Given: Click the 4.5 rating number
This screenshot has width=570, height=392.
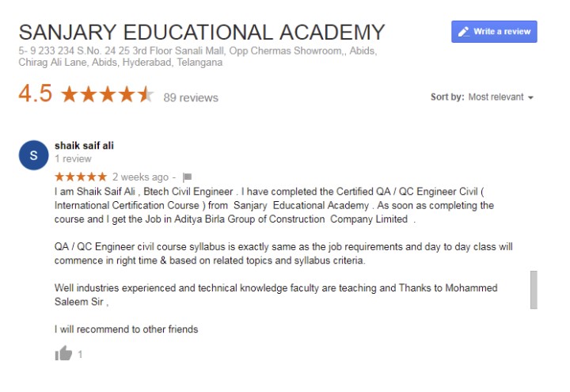Looking at the screenshot, I should tap(36, 95).
